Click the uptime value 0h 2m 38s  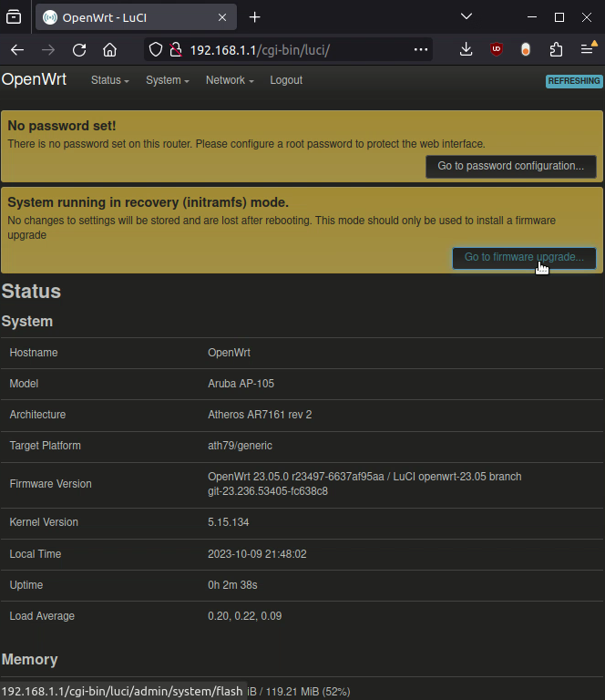tap(232, 585)
